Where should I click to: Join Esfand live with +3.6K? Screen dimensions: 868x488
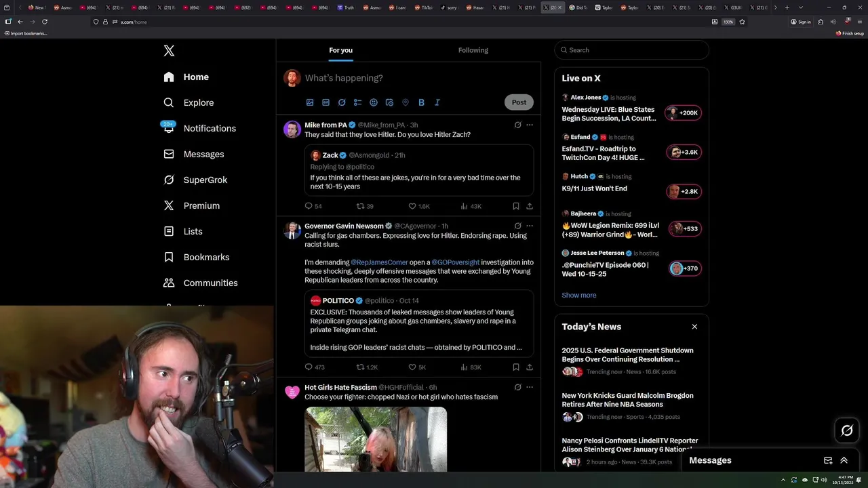(684, 152)
